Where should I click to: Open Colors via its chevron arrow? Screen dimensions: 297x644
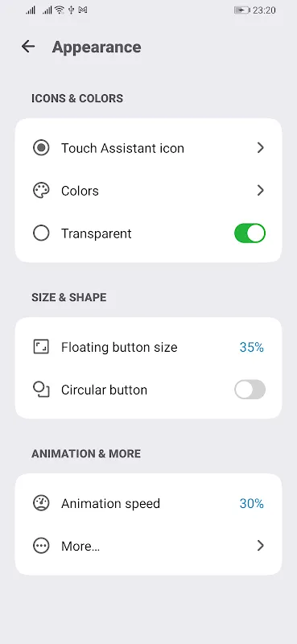tap(260, 191)
